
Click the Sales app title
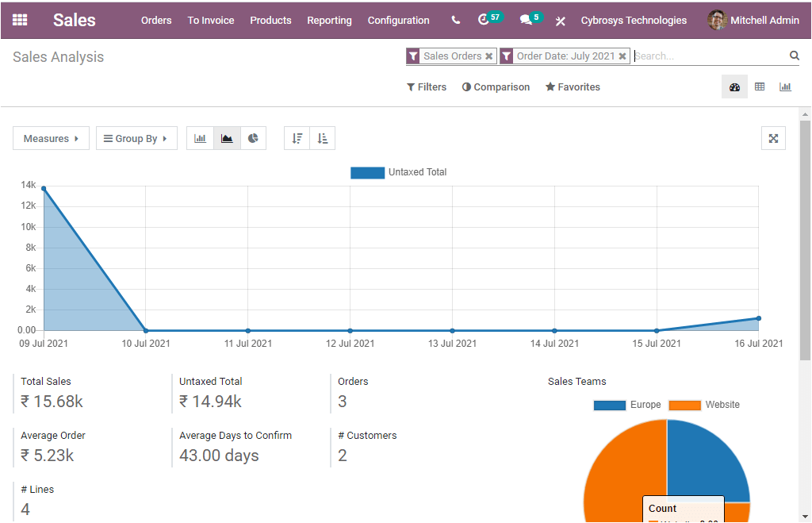pyautogui.click(x=74, y=20)
